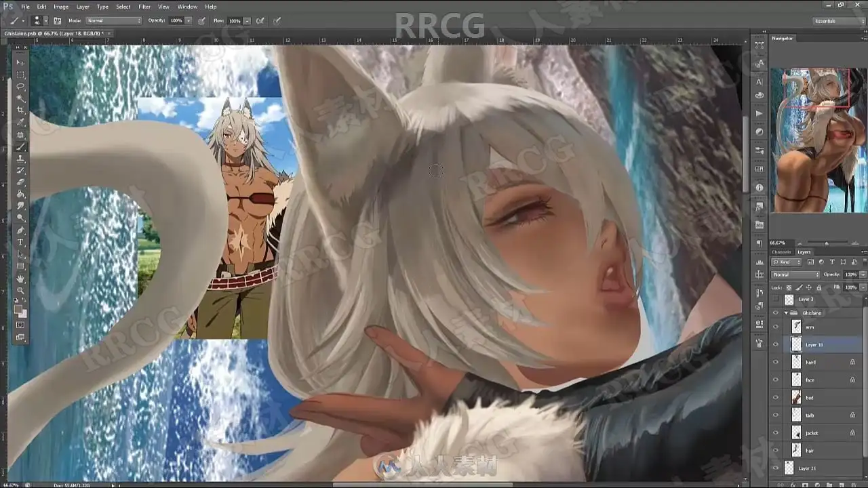The width and height of the screenshot is (868, 488).
Task: Toggle visibility of the Ghislaine group
Action: tap(776, 313)
